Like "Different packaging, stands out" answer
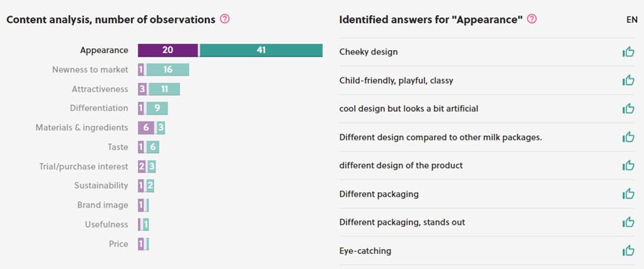The width and height of the screenshot is (644, 269). (x=628, y=222)
